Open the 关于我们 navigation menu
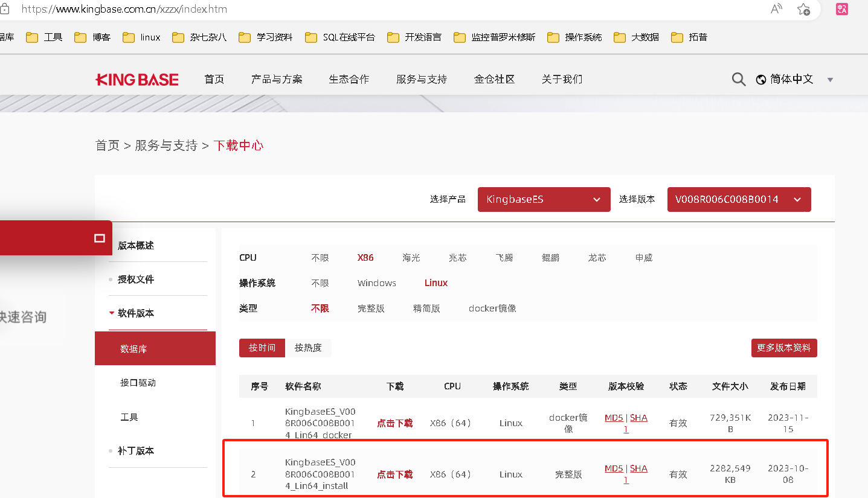868x498 pixels. pyautogui.click(x=562, y=80)
